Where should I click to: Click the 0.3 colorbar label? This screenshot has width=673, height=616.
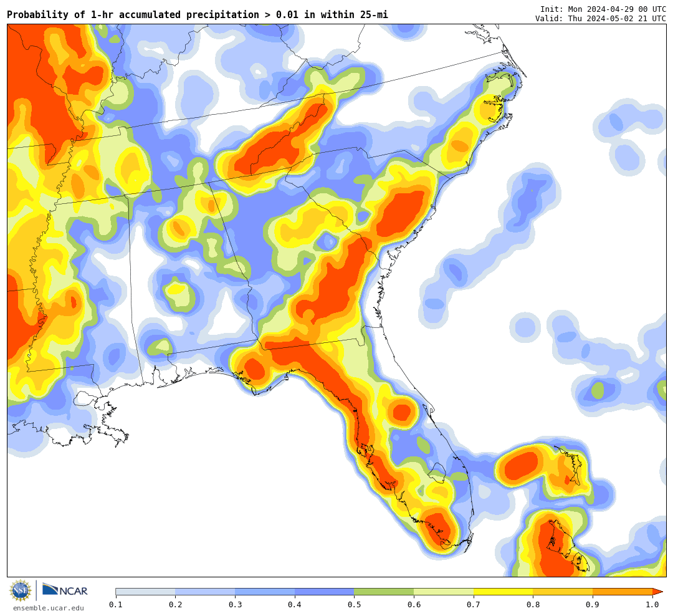(235, 604)
